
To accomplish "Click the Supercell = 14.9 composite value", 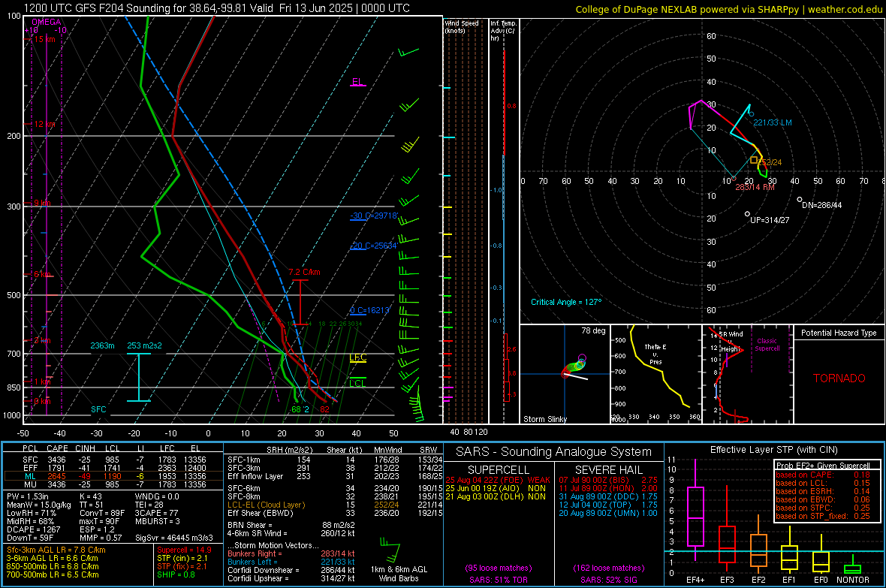I will tap(184, 550).
